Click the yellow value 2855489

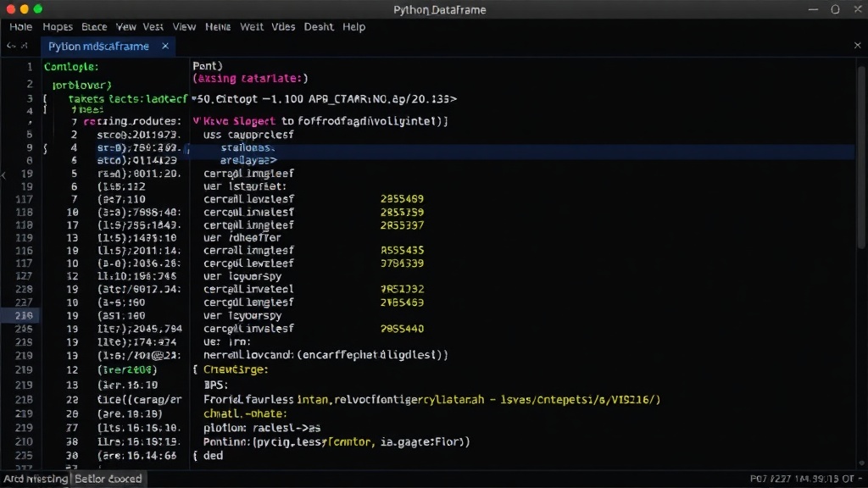click(x=402, y=198)
